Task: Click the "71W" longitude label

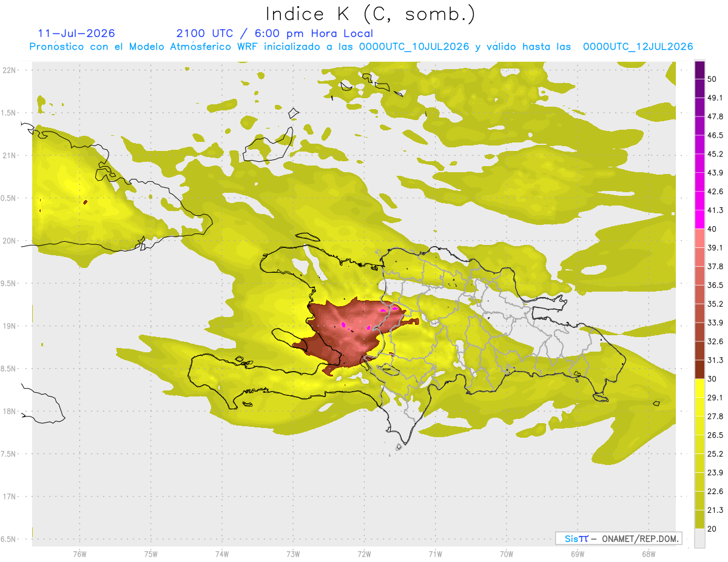Action: pyautogui.click(x=435, y=554)
